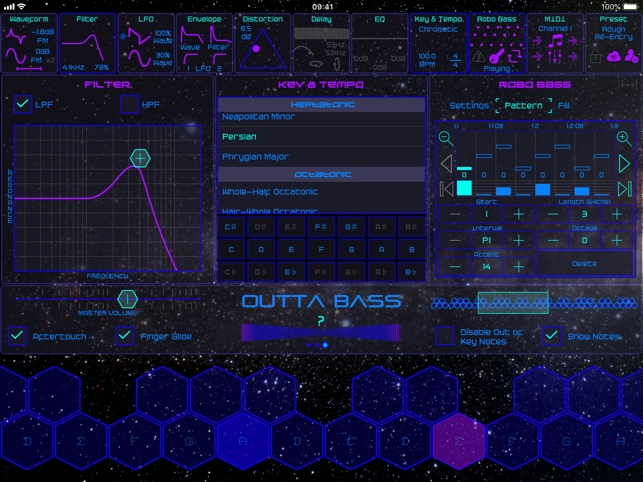Open the Envelope module tile
The image size is (643, 482).
[x=204, y=43]
